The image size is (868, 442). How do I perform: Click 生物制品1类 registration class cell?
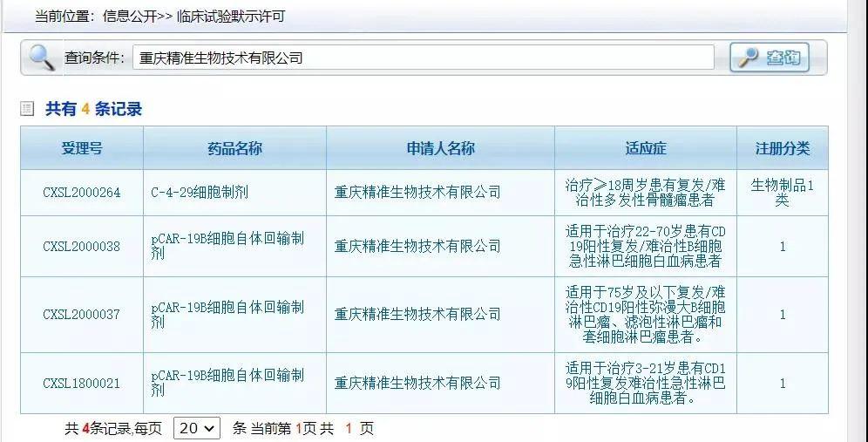click(x=782, y=193)
